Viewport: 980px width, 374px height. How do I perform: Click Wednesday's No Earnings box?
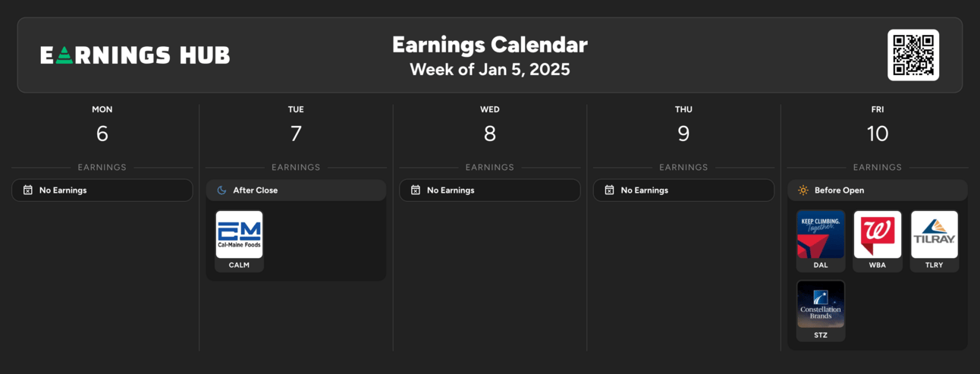click(490, 190)
